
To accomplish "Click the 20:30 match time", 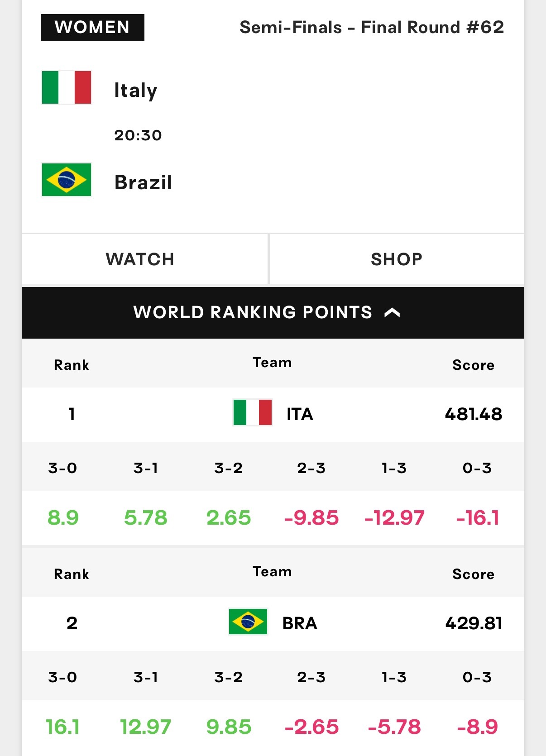I will (138, 135).
